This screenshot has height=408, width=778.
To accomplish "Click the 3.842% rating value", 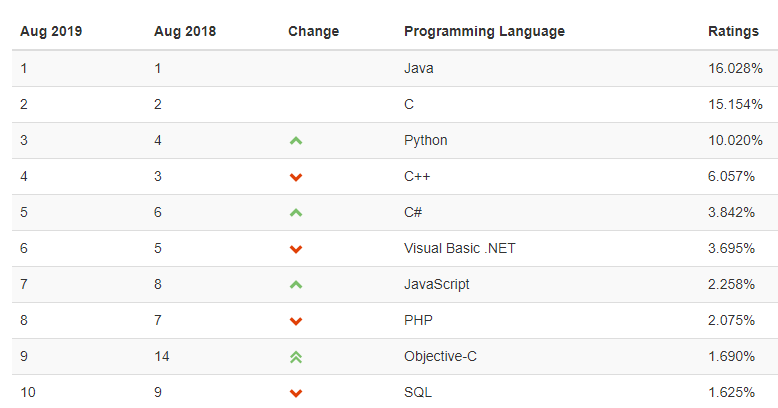I will tap(731, 212).
